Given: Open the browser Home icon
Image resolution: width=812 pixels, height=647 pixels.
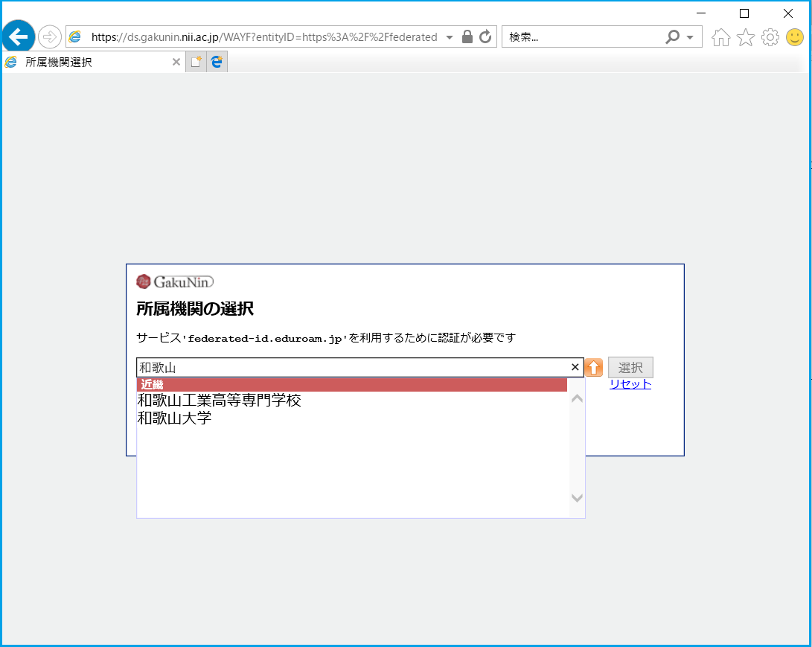Looking at the screenshot, I should coord(721,37).
